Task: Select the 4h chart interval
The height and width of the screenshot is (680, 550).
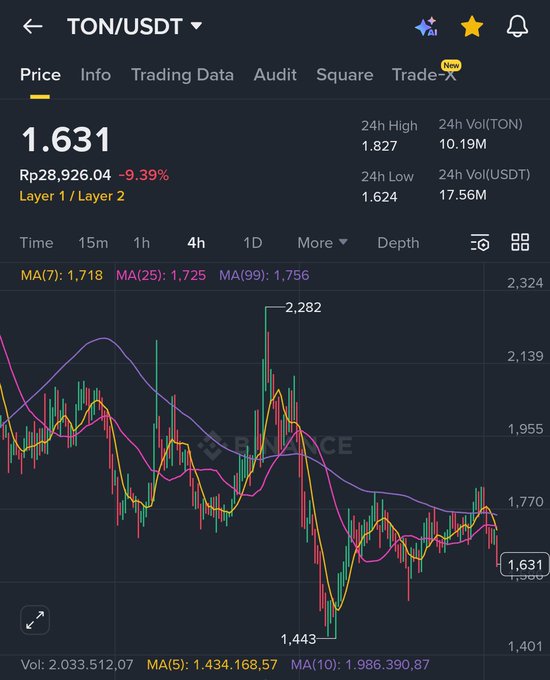Action: click(x=196, y=243)
